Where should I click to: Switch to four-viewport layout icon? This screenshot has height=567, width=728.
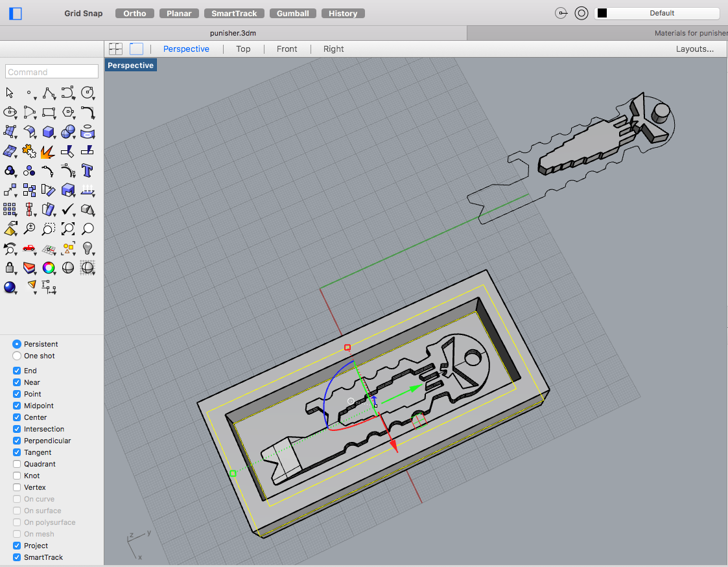(115, 49)
